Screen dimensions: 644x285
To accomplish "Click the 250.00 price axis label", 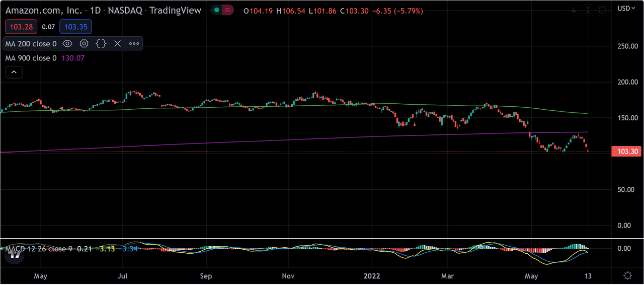I will 627,46.
